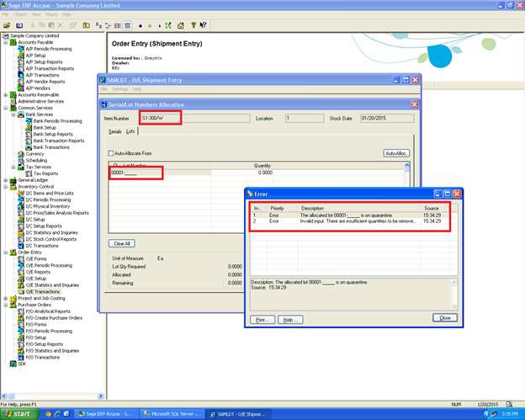This screenshot has width=525, height=420.
Task: Select I/C Transactions in the tree
Action: (42, 246)
